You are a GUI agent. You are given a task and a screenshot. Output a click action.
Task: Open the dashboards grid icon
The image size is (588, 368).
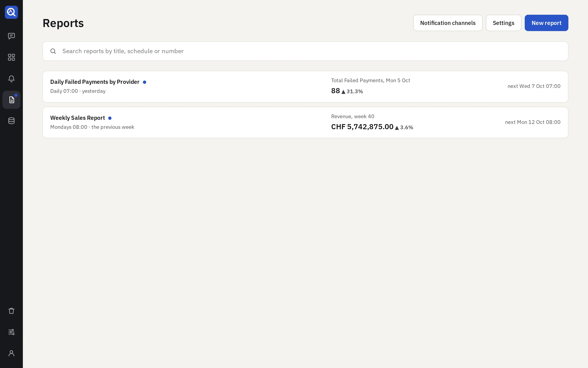(x=11, y=57)
